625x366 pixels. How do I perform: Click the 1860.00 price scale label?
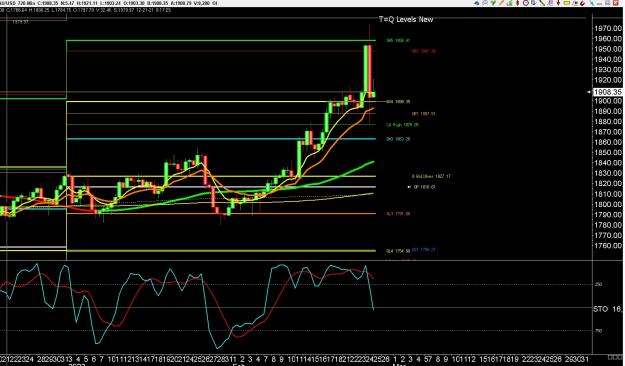click(x=607, y=142)
